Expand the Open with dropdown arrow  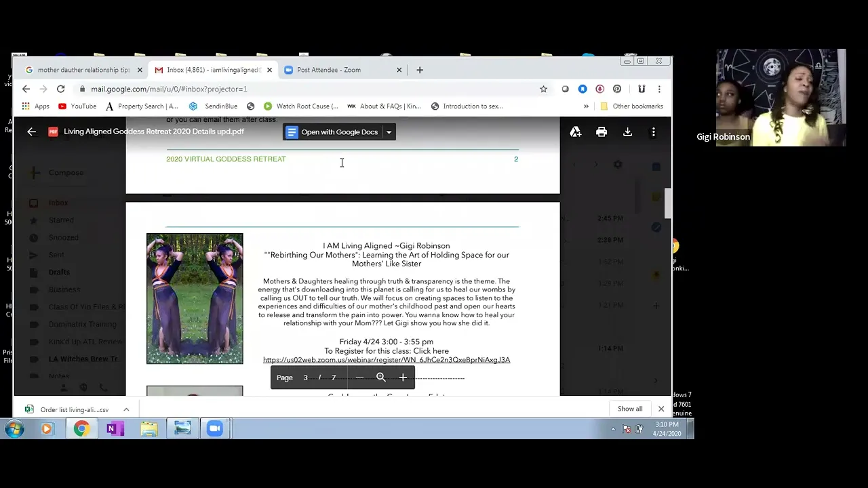click(389, 131)
